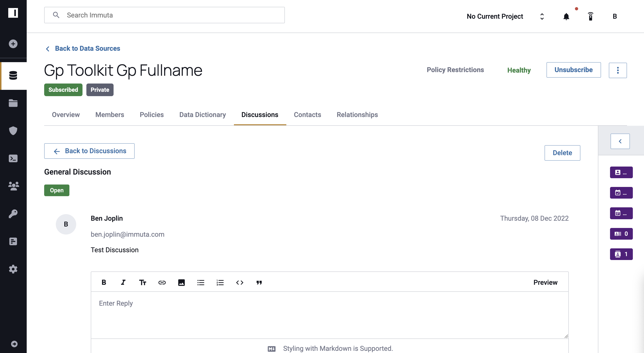Screen dimensions: 644x353
Task: Insert an image in reply editor
Action: (181, 282)
